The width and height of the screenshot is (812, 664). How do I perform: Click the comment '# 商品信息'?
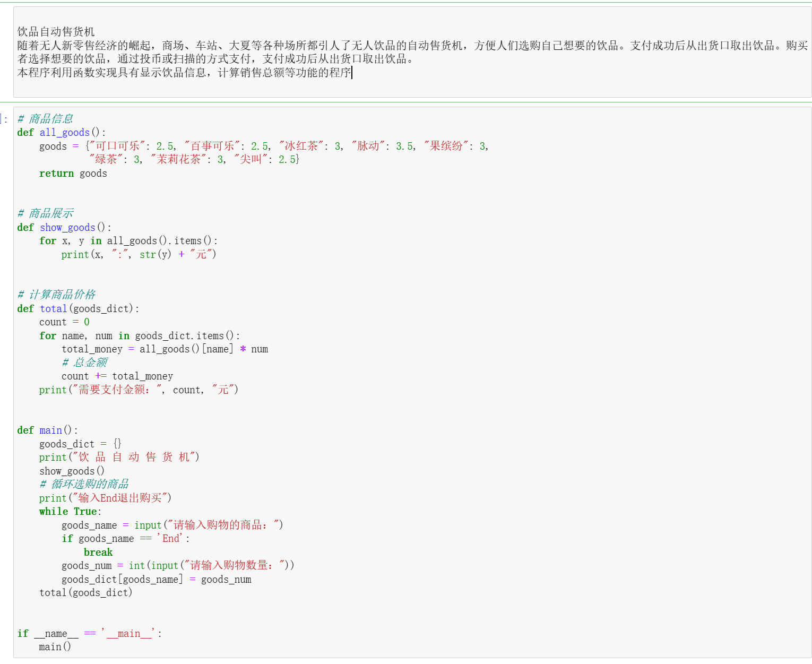(45, 119)
